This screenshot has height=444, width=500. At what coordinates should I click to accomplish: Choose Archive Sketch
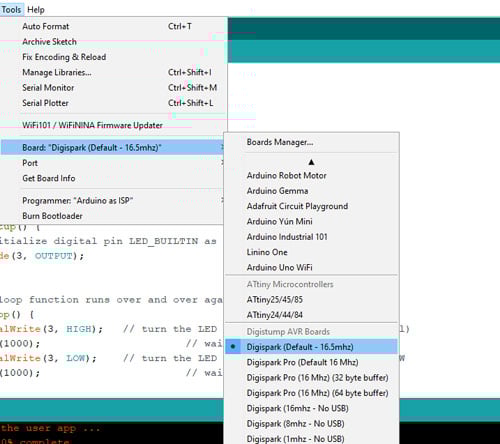click(x=113, y=42)
